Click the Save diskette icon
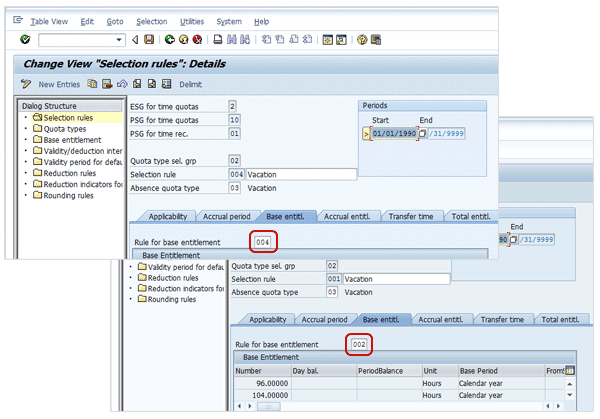 (x=149, y=39)
